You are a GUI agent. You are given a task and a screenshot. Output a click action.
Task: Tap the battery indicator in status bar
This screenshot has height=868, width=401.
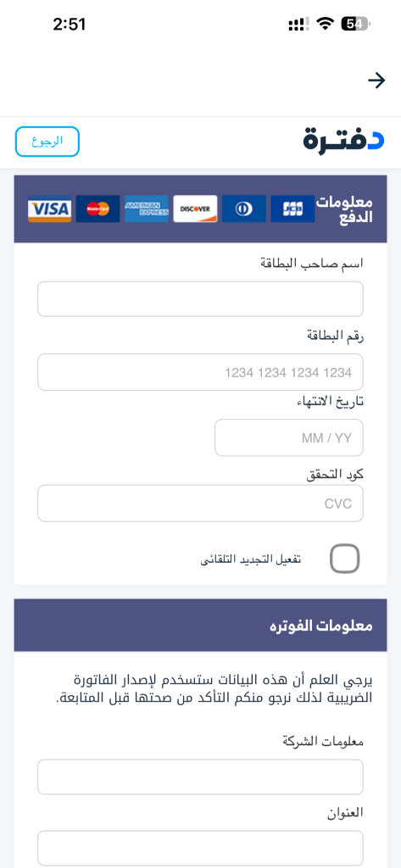(355, 23)
